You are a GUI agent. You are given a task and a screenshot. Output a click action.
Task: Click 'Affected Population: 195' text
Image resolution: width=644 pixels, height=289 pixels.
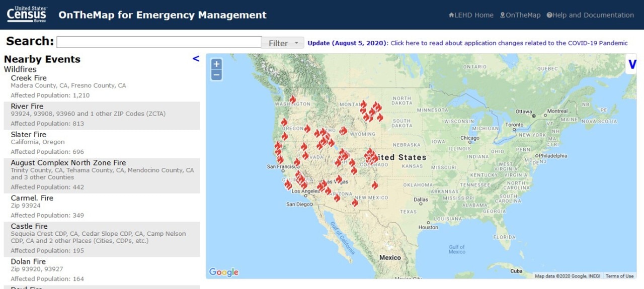47,250
